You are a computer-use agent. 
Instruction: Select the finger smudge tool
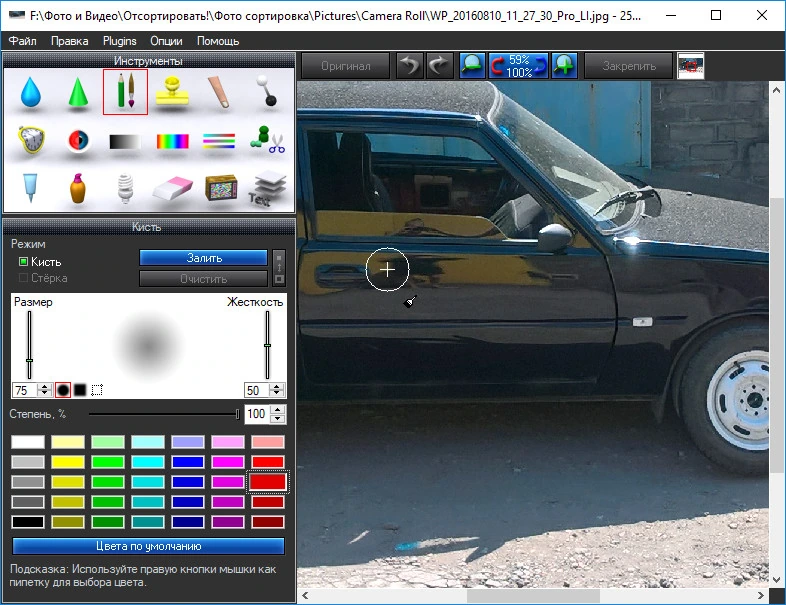(x=219, y=92)
